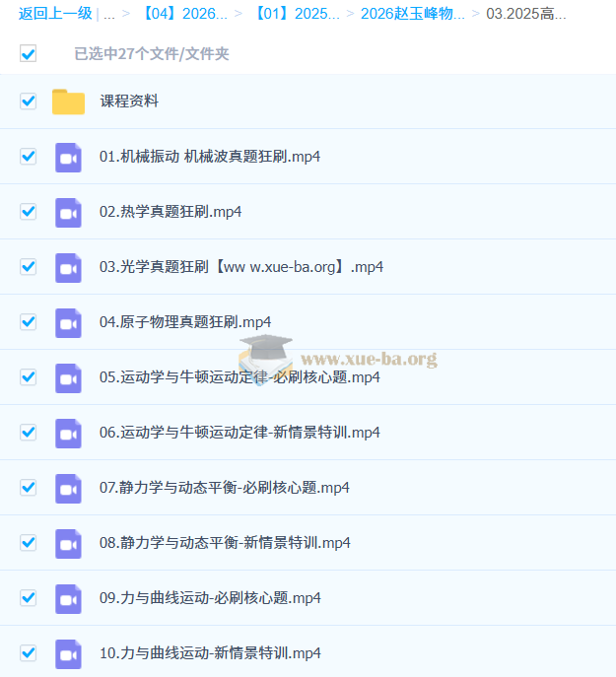Uncheck checkbox for 08.静力学与动态平衡-新情景特训.mp4
This screenshot has height=677, width=616.
click(x=28, y=543)
